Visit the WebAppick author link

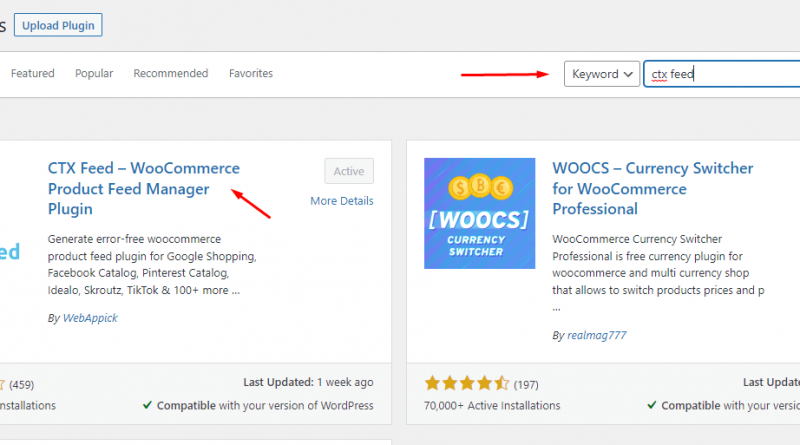(x=91, y=318)
